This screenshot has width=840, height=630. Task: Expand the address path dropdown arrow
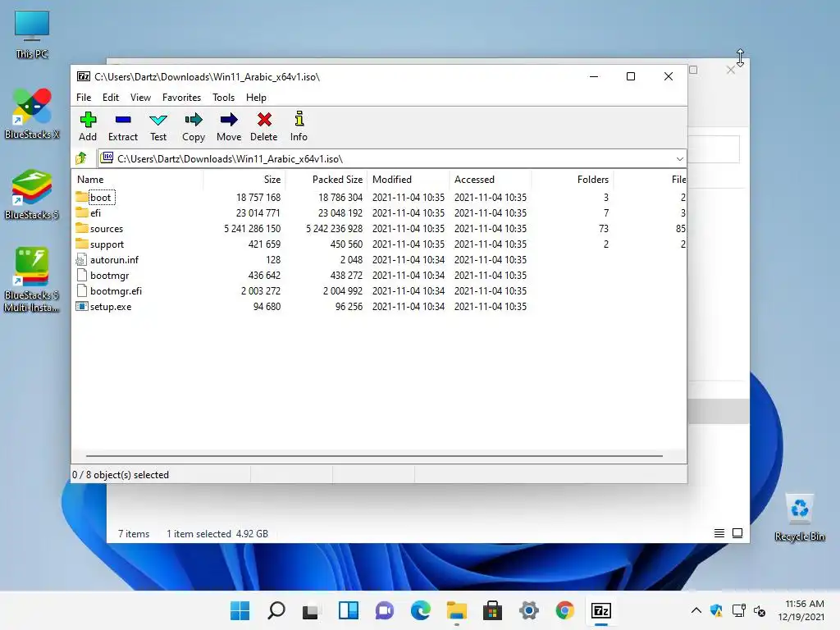point(680,159)
